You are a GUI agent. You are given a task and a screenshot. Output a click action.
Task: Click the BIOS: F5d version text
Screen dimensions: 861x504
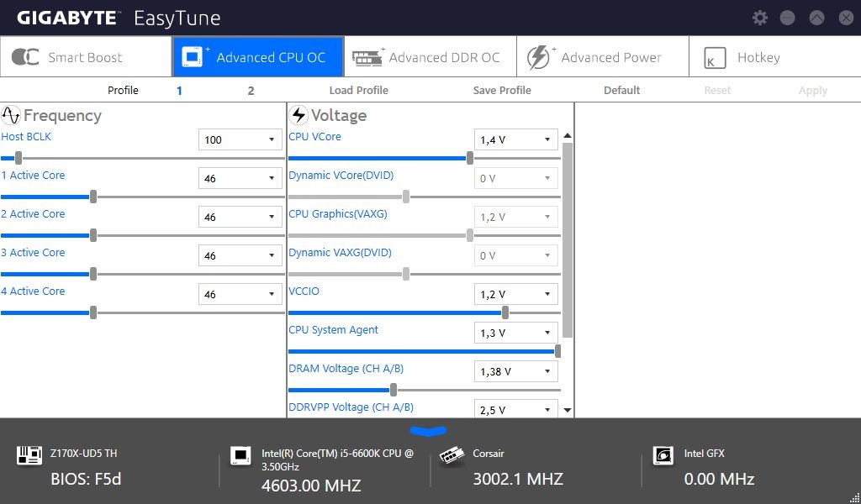(x=86, y=479)
